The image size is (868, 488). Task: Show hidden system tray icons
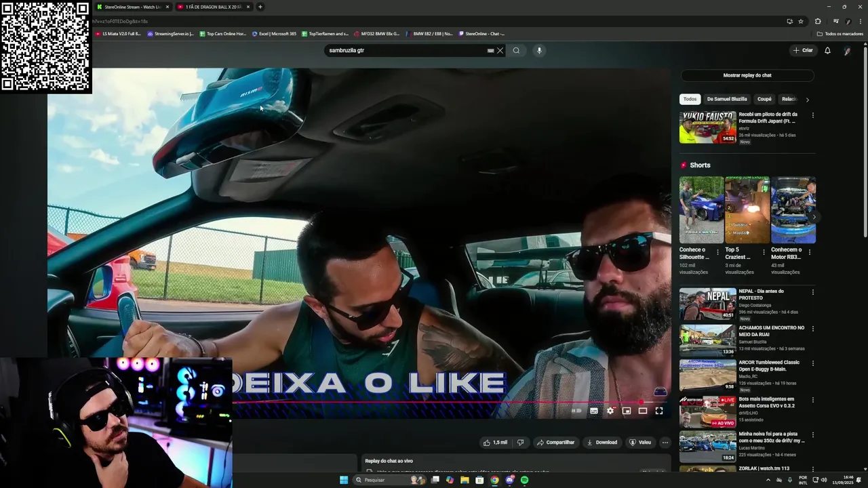click(768, 480)
